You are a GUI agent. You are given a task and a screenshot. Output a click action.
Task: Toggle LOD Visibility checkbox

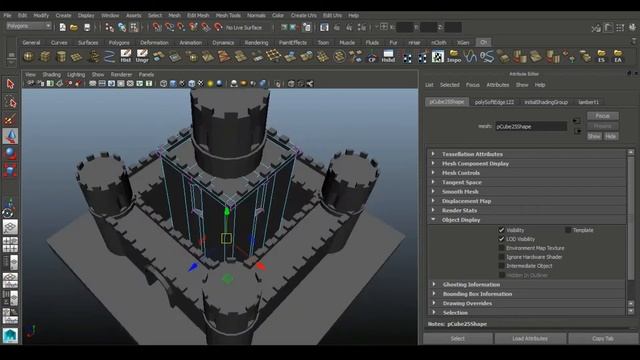coord(502,239)
